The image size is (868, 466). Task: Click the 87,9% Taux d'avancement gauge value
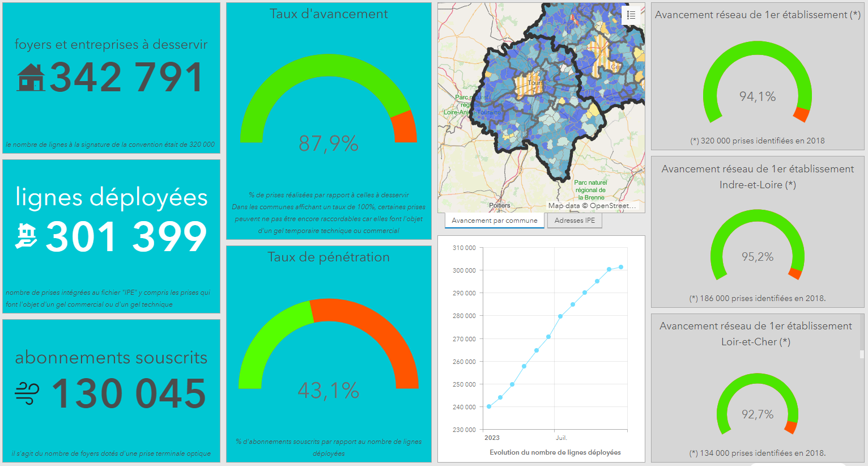click(329, 143)
